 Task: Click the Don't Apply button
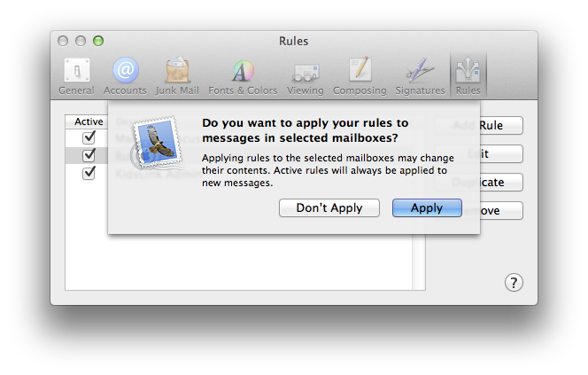tap(329, 208)
